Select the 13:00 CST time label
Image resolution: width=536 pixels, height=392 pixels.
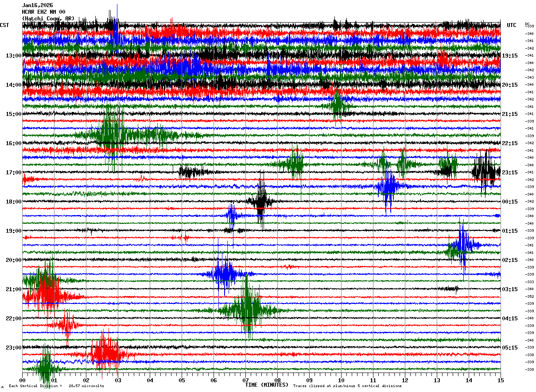coord(14,56)
